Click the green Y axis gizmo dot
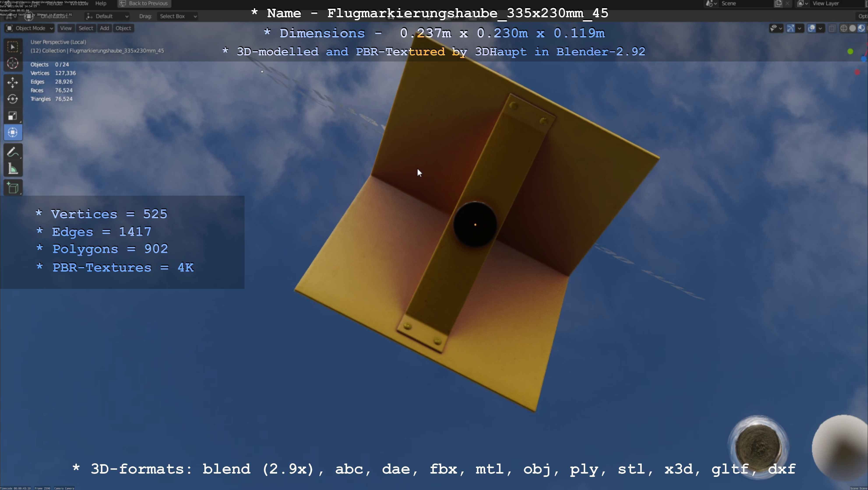The image size is (868, 490). (x=850, y=51)
